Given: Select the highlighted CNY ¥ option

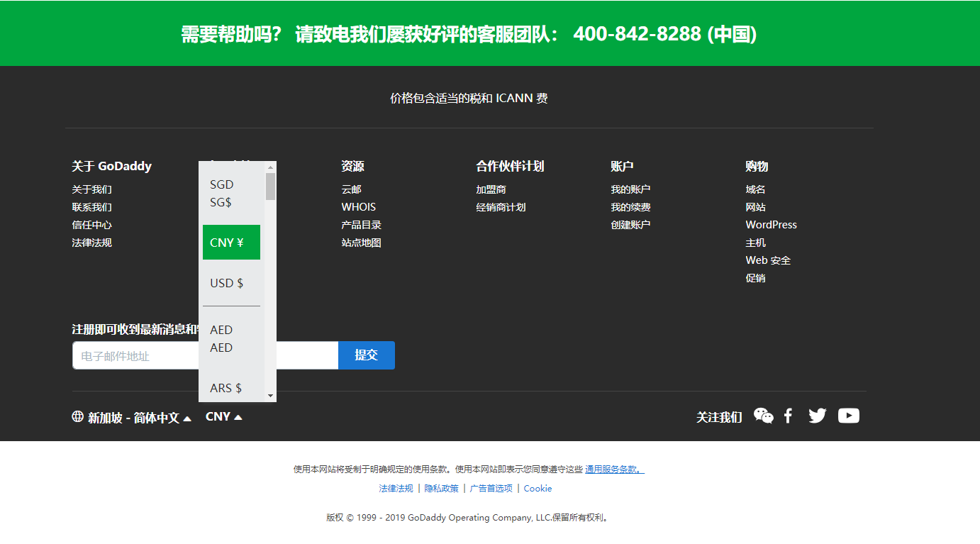Looking at the screenshot, I should coord(231,243).
